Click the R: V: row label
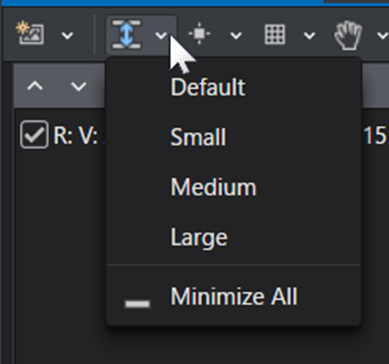 76,136
